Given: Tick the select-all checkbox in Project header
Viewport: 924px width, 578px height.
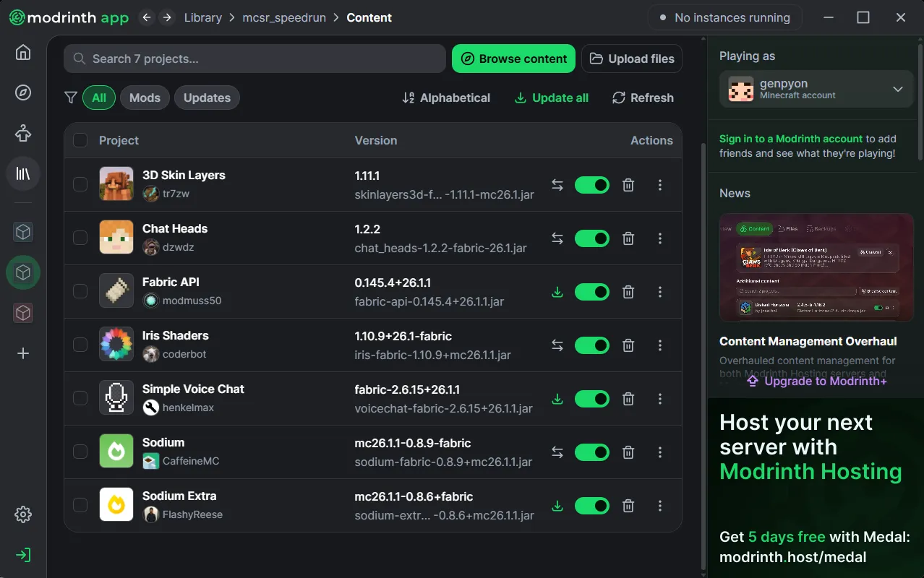Looking at the screenshot, I should [x=80, y=140].
